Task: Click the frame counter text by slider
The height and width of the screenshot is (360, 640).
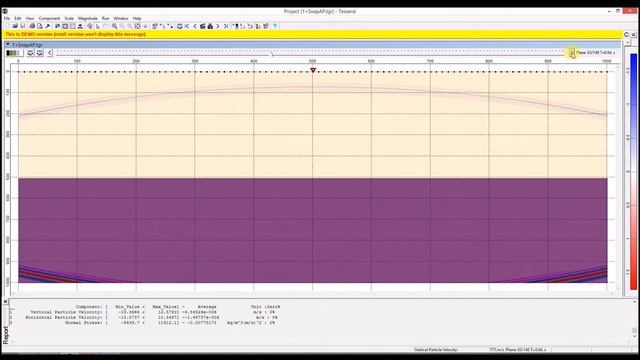Action: [x=596, y=53]
